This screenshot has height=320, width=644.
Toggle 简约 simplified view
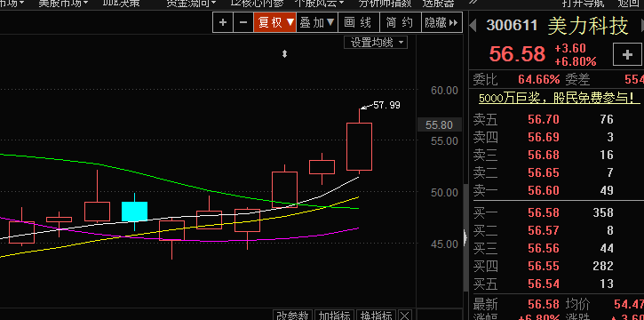[x=401, y=22]
